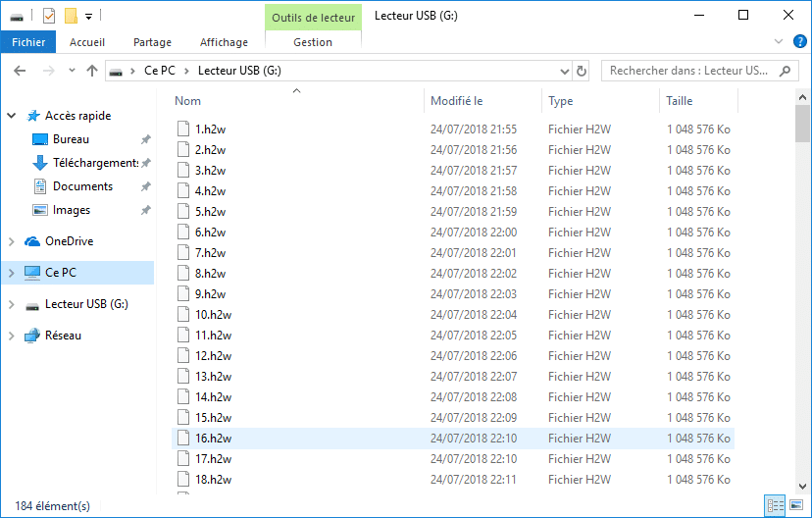This screenshot has width=812, height=518.
Task: Click the file icon of 9.h2w
Action: click(x=183, y=293)
